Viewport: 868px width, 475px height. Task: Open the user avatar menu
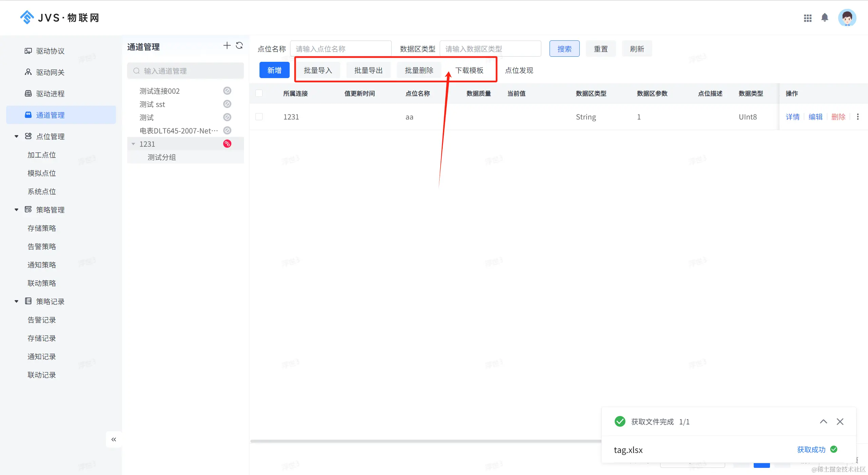pos(847,18)
